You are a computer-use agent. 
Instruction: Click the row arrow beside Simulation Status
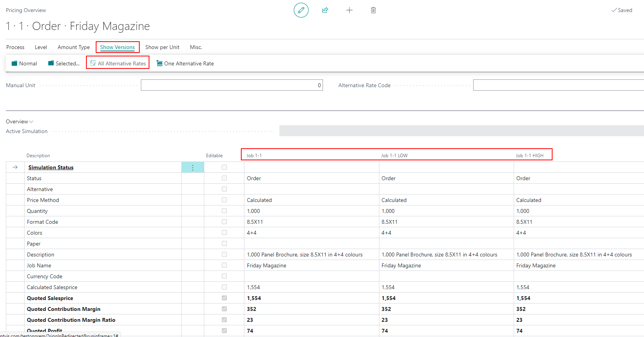[15, 167]
